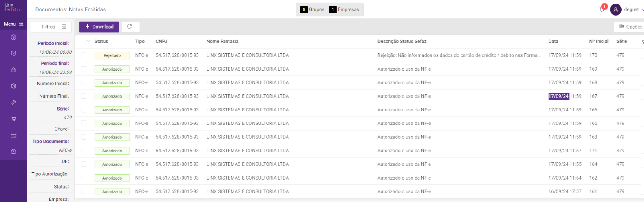Tick the select-all checkbox in the header
644x202 pixels.
click(x=83, y=41)
